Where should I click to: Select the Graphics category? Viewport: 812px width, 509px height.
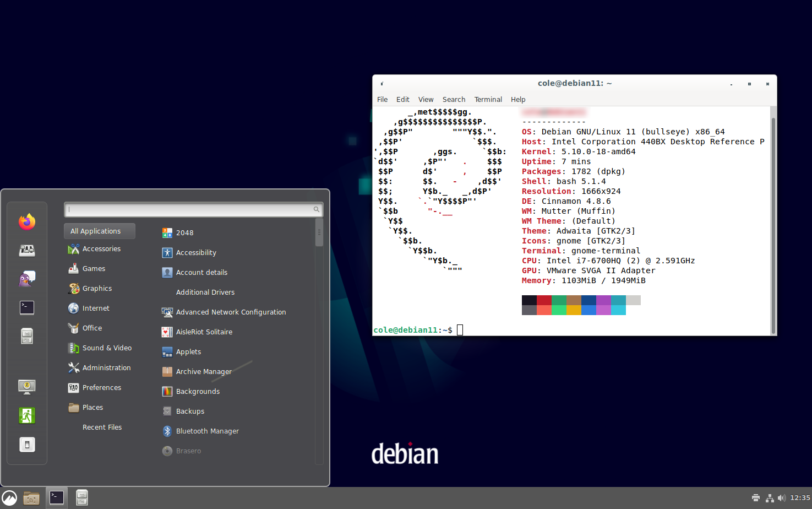coord(97,289)
